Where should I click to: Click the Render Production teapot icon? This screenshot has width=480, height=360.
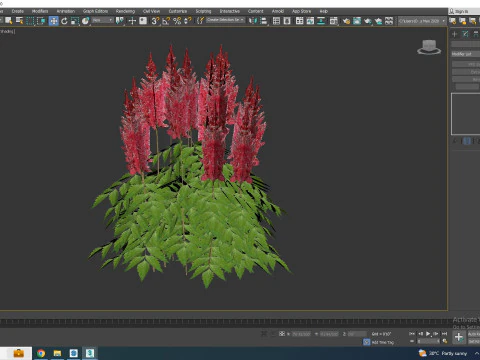tap(368, 21)
